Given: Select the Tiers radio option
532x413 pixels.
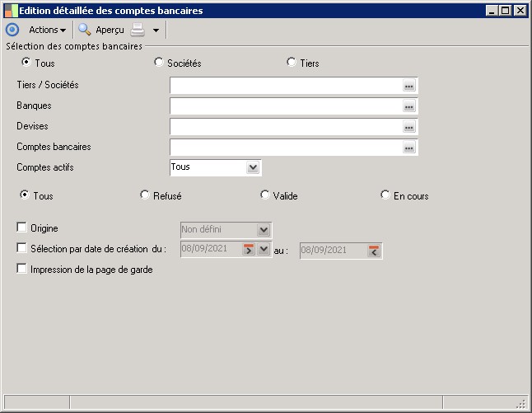Looking at the screenshot, I should point(291,63).
